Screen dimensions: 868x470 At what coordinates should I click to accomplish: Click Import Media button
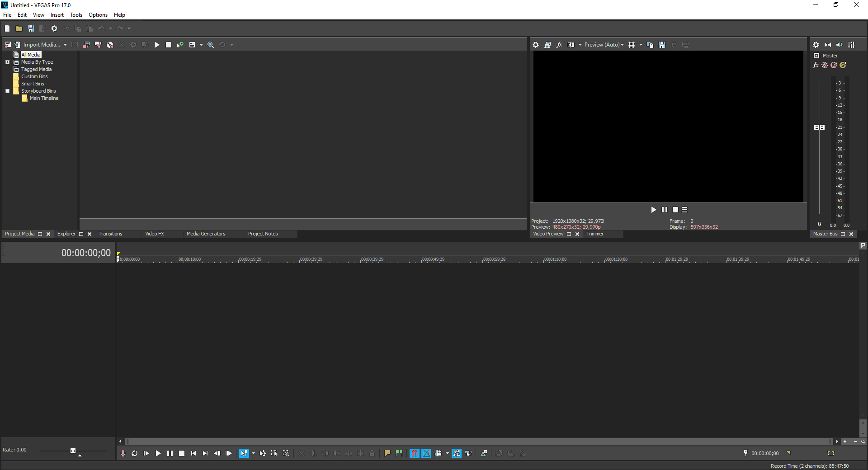coord(41,45)
